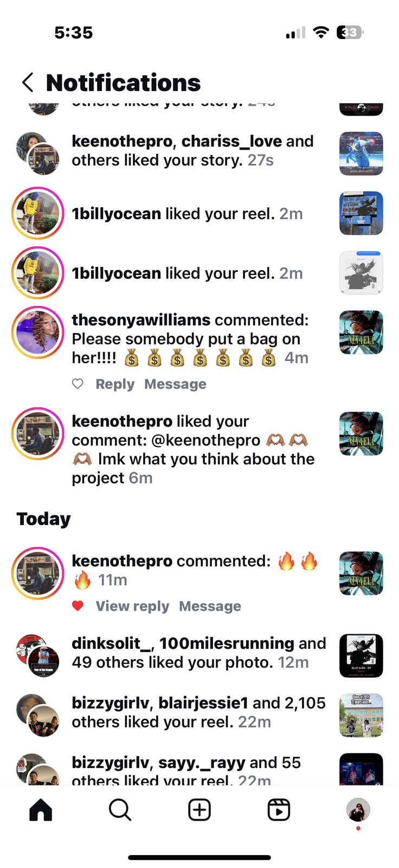Open blue sign reel thumbnail liked by 1billyocean
Viewport: 399px width, 868px height.
[361, 213]
